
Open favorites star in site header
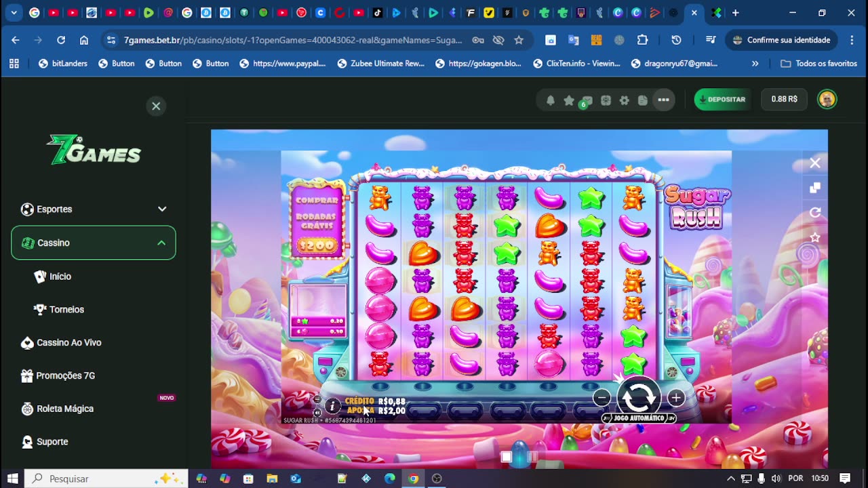tap(569, 100)
